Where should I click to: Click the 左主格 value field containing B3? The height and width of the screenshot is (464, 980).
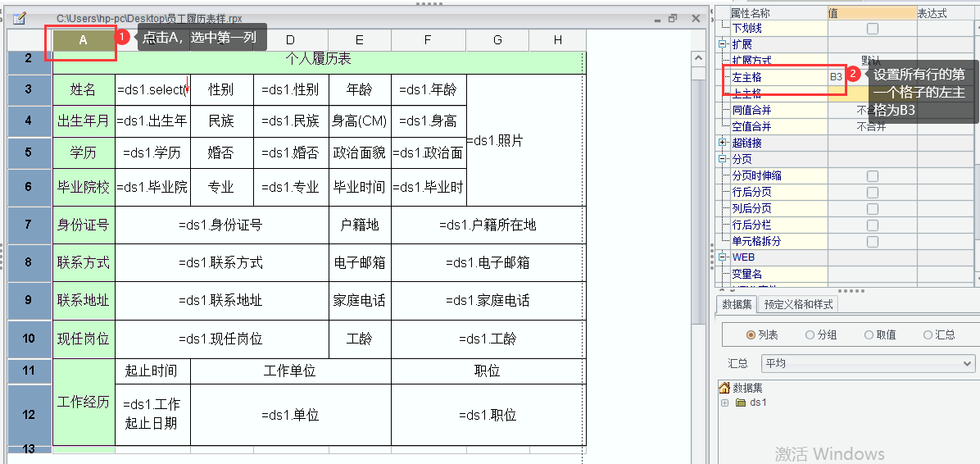point(873,78)
